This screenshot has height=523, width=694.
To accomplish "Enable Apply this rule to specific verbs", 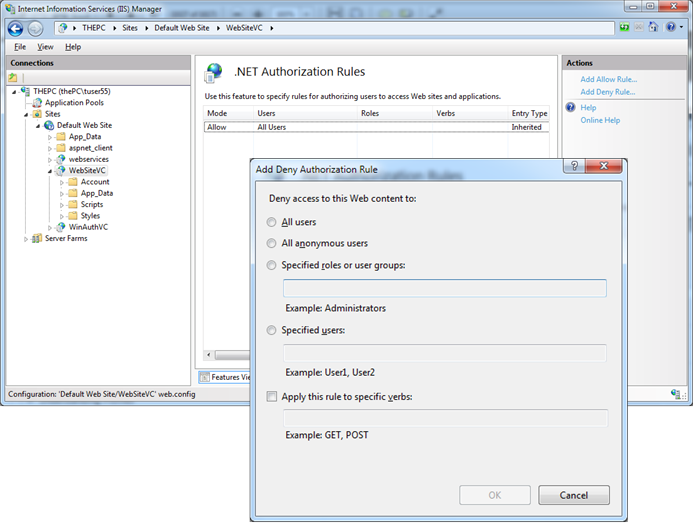I will pos(272,396).
